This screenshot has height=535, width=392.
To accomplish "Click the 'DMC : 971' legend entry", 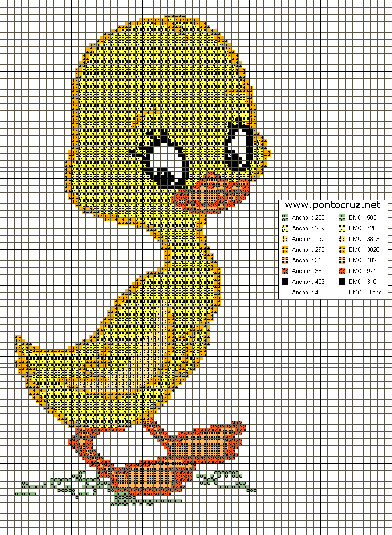I will point(363,271).
